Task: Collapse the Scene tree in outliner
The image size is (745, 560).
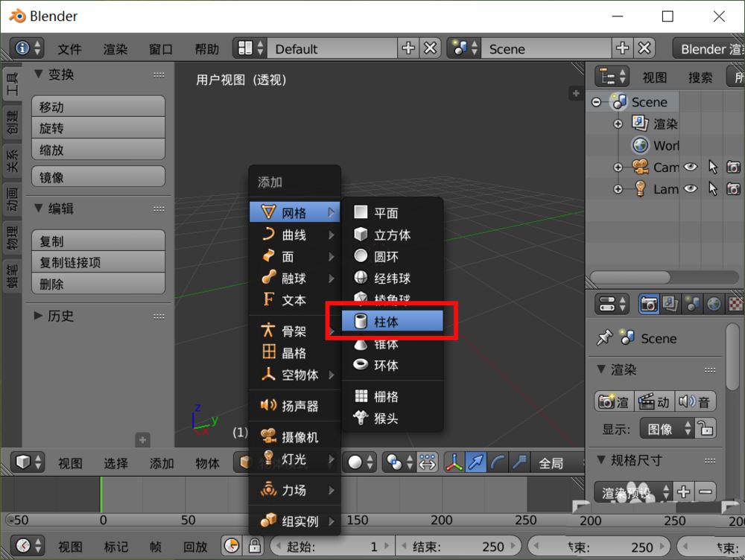Action: (x=596, y=102)
